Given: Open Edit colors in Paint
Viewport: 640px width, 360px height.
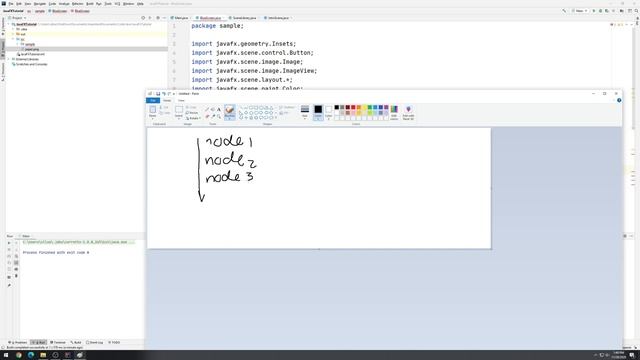Looking at the screenshot, I should click(x=394, y=112).
